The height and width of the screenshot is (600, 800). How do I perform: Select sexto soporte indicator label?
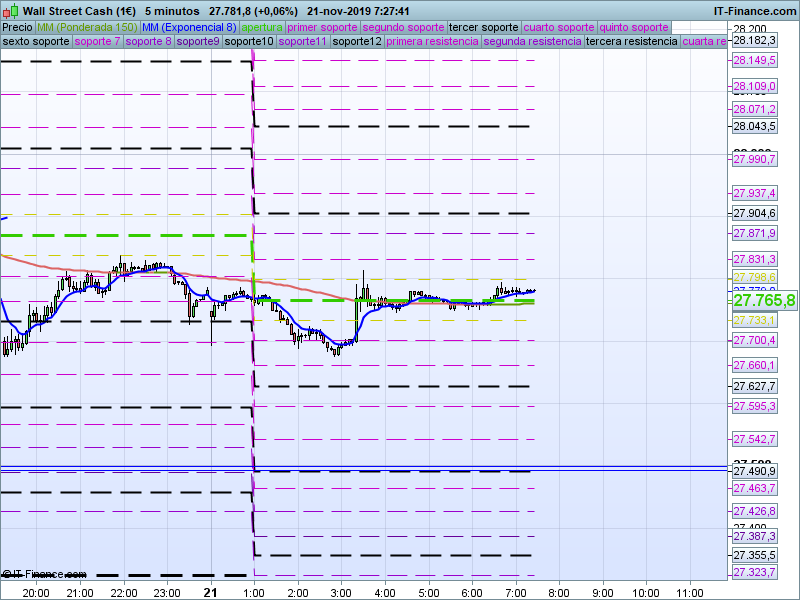click(36, 42)
